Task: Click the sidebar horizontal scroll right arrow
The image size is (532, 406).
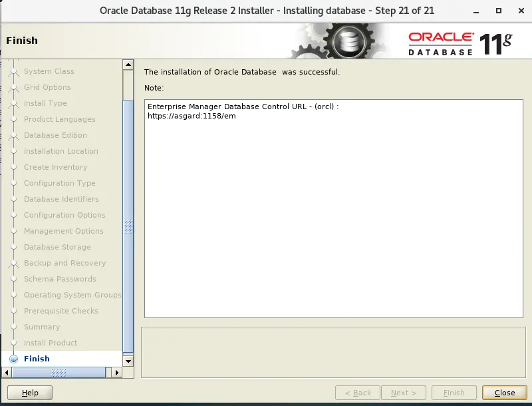Action: pyautogui.click(x=117, y=373)
